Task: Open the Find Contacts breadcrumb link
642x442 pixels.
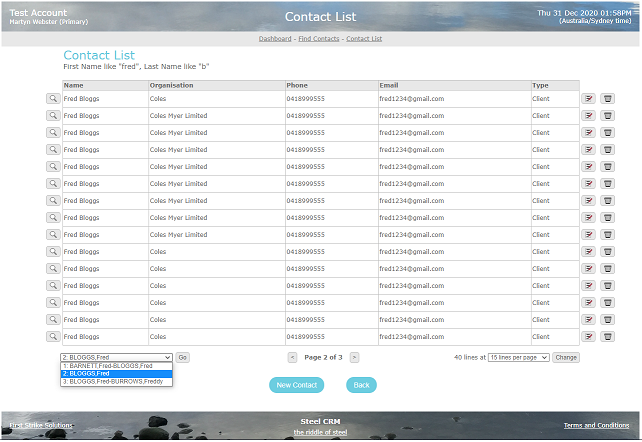Action: [319, 38]
